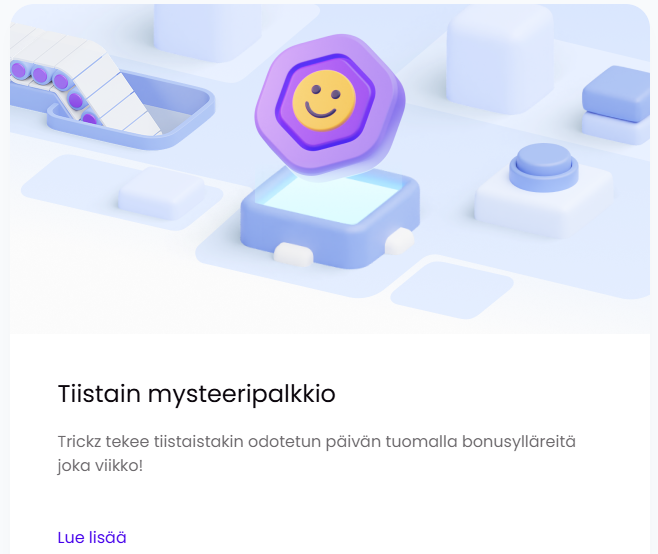Select the large pale cube graphic
The height and width of the screenshot is (554, 658).
(x=500, y=59)
